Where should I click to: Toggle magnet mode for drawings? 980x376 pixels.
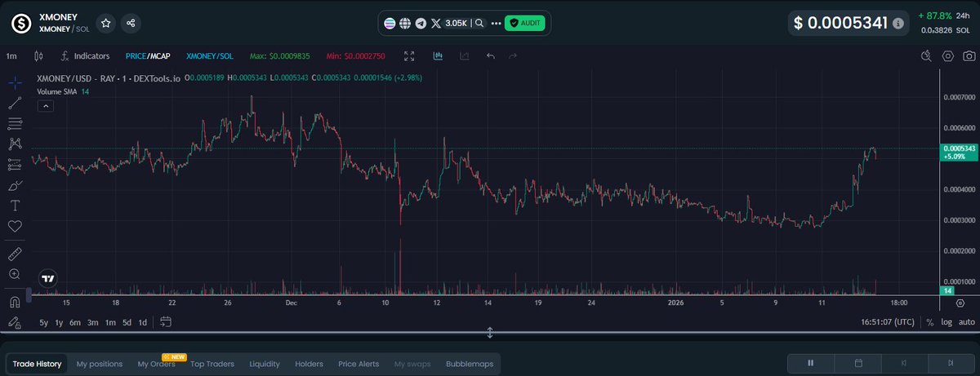tap(15, 302)
